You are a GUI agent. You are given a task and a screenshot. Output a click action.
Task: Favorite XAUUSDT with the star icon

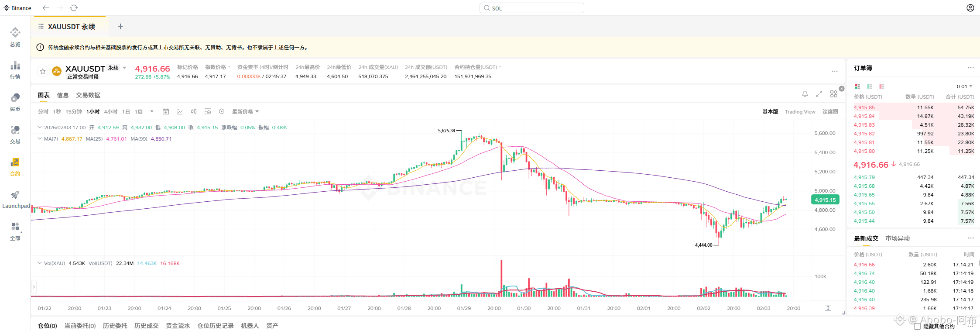(x=43, y=71)
